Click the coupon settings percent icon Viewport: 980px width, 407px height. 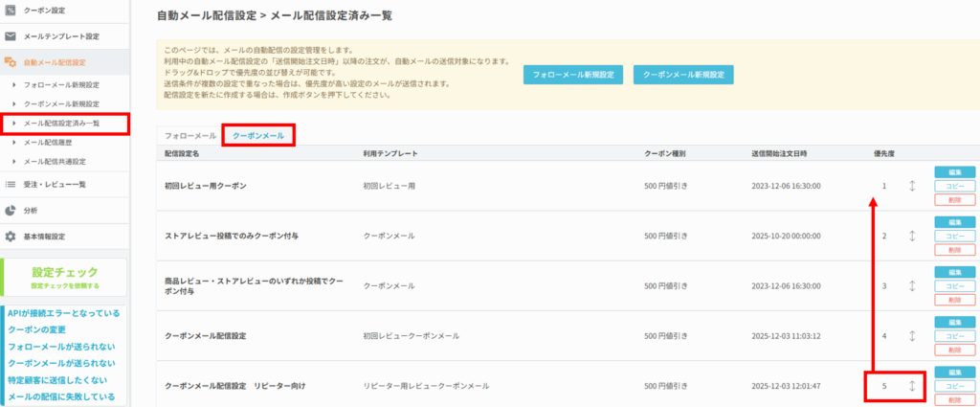[x=11, y=11]
